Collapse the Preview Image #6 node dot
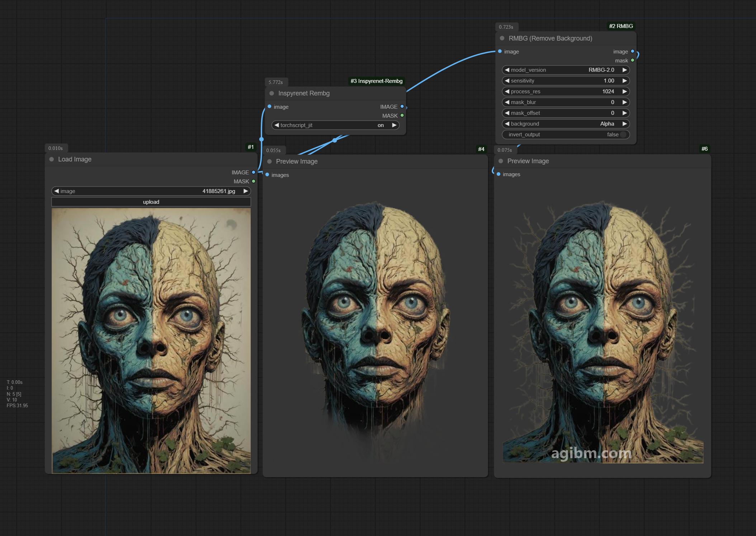This screenshot has height=536, width=756. [x=501, y=161]
